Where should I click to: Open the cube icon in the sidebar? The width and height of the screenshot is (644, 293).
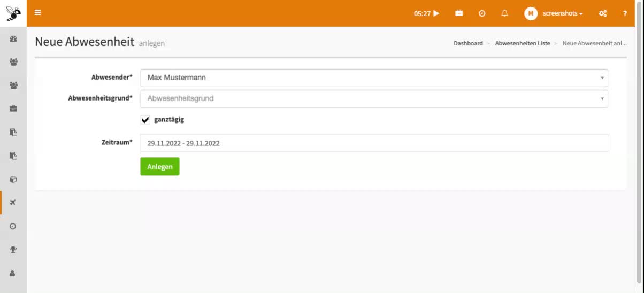(x=13, y=180)
